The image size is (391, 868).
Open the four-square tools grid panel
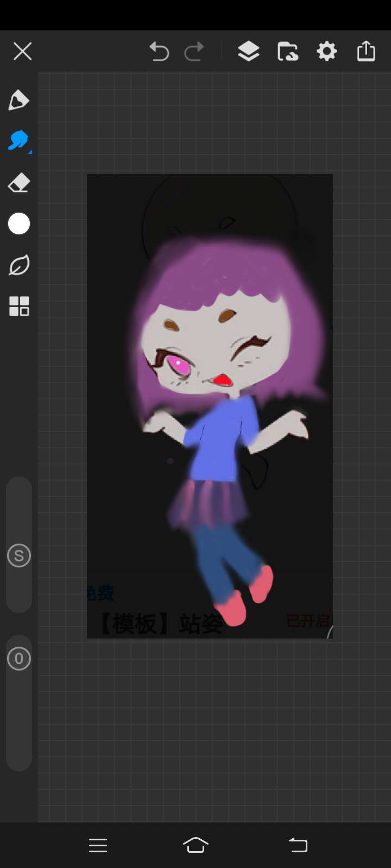(19, 307)
